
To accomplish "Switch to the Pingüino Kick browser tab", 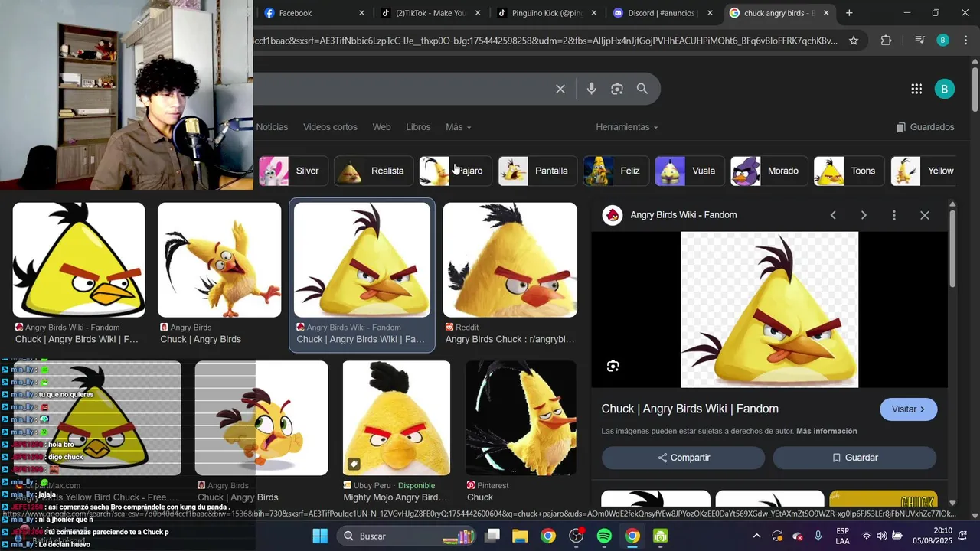I will coord(547,13).
